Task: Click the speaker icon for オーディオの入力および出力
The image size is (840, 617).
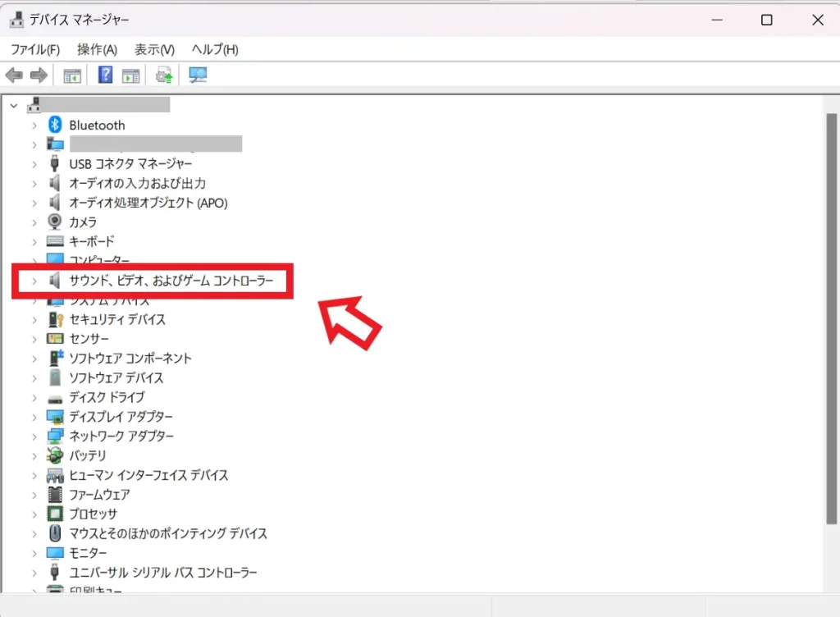Action: (55, 183)
